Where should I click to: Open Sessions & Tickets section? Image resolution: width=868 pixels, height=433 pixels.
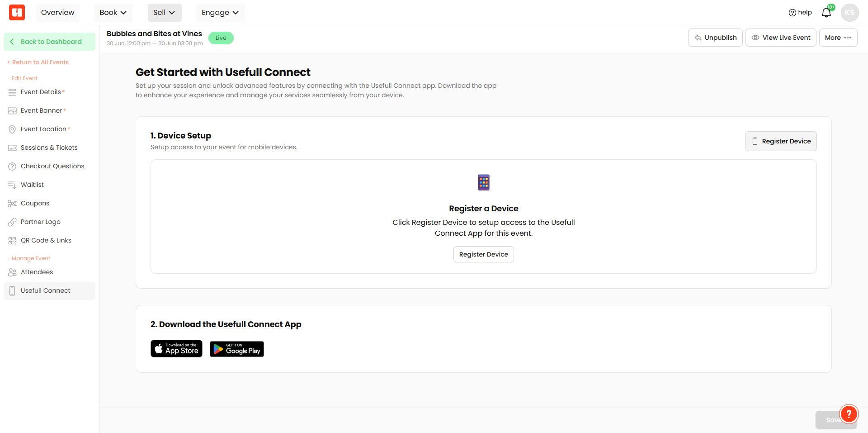click(x=50, y=148)
